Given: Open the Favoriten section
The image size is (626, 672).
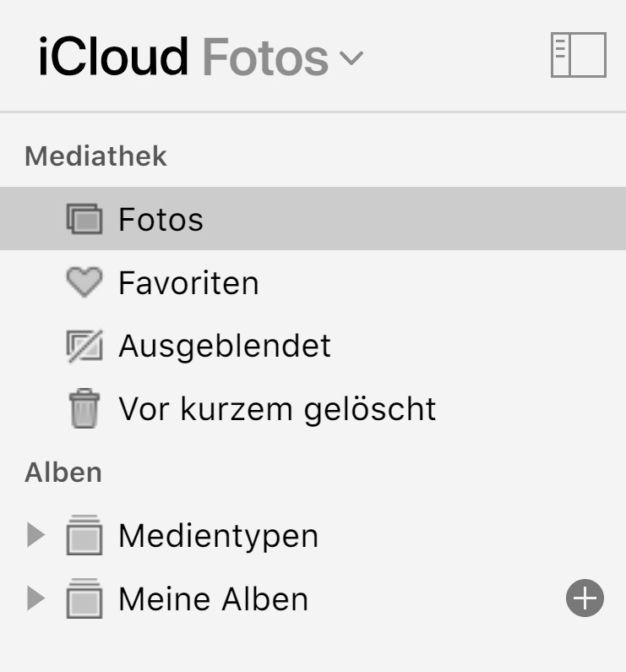Looking at the screenshot, I should [188, 282].
